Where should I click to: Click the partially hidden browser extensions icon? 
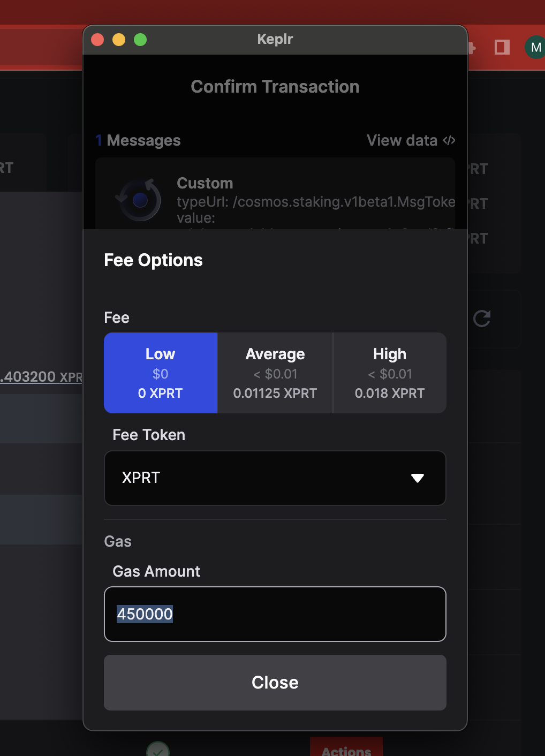pyautogui.click(x=472, y=48)
